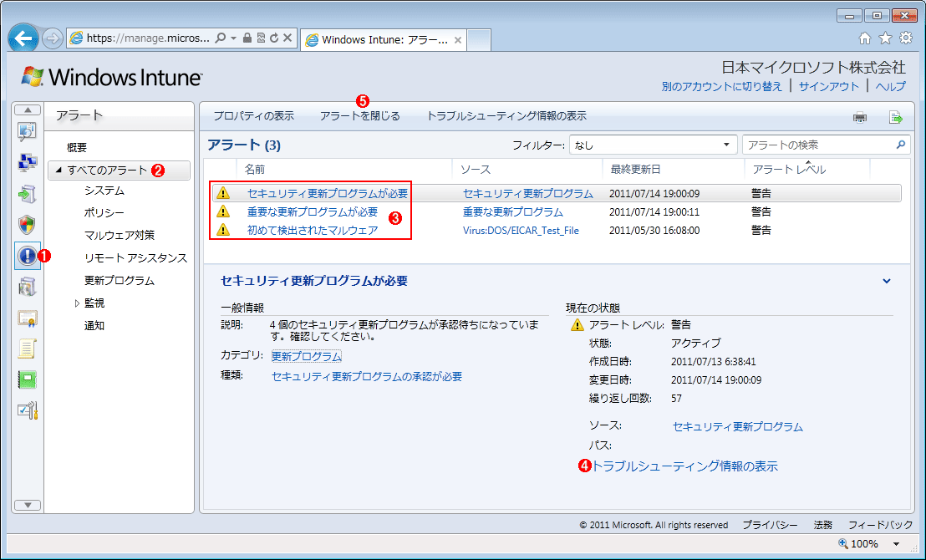Open the Licenses certificate icon
The width and height of the screenshot is (926, 560).
[28, 318]
